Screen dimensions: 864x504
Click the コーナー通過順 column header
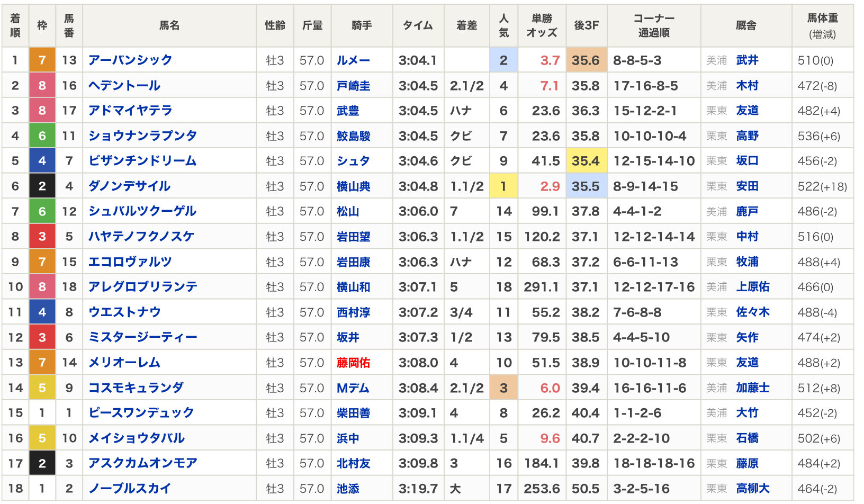(x=654, y=25)
